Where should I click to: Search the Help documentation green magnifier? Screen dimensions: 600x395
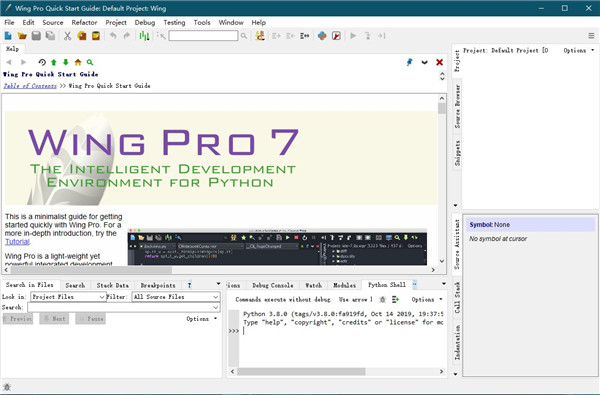click(x=90, y=62)
